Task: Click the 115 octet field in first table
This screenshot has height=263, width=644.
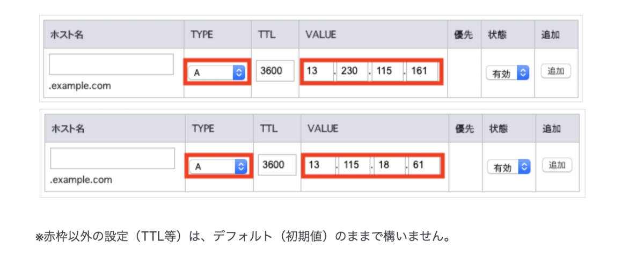Action: (x=389, y=71)
